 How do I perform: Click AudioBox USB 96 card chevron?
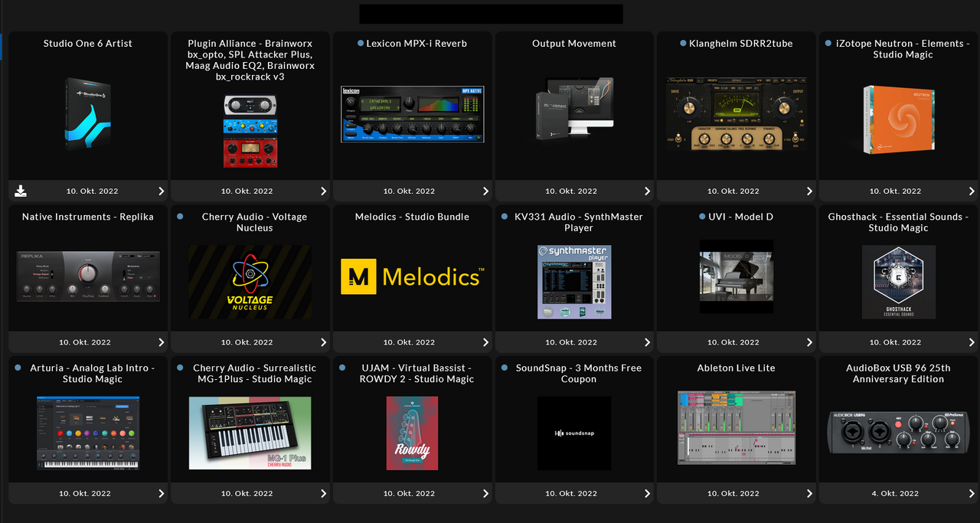972,493
